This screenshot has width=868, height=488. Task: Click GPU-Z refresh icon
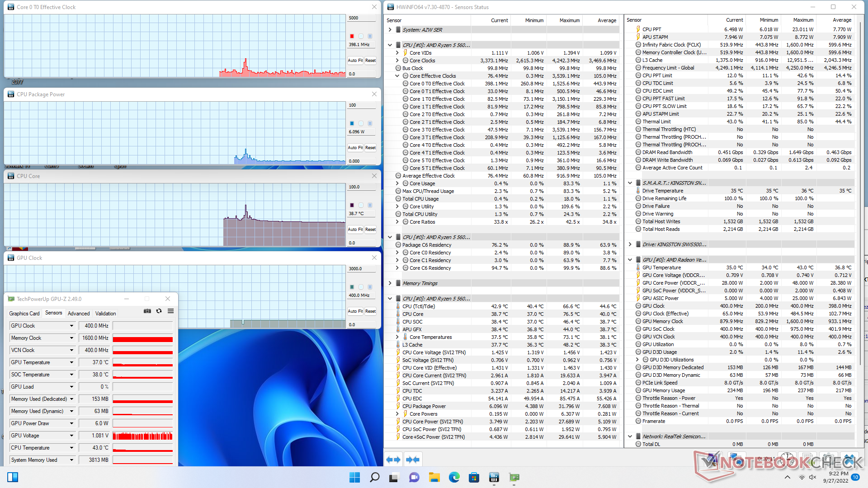click(x=159, y=311)
